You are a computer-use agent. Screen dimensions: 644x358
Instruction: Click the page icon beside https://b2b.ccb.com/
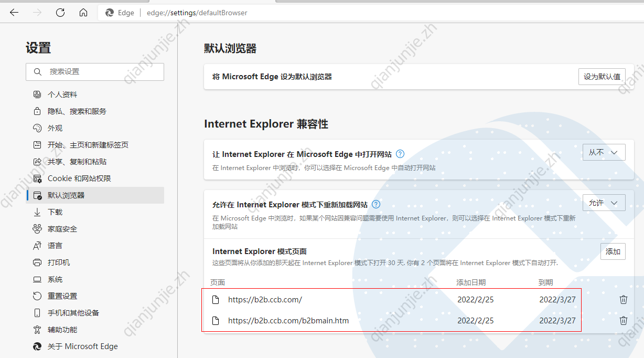click(215, 300)
